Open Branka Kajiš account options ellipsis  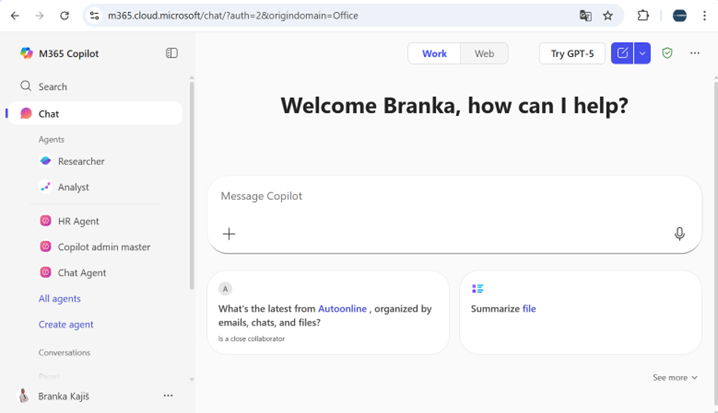coord(168,396)
